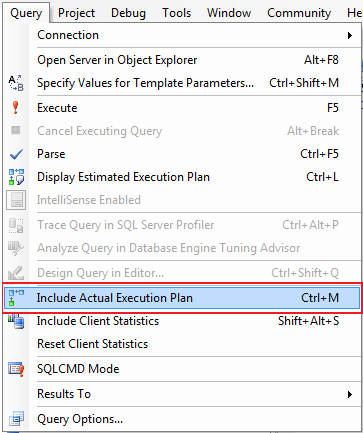Click the Display Estimated Execution Plan icon
The height and width of the screenshot is (433, 363).
point(16,177)
